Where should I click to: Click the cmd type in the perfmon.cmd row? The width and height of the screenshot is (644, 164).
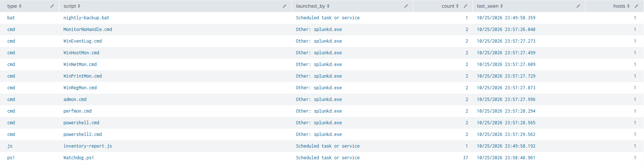tap(11, 111)
